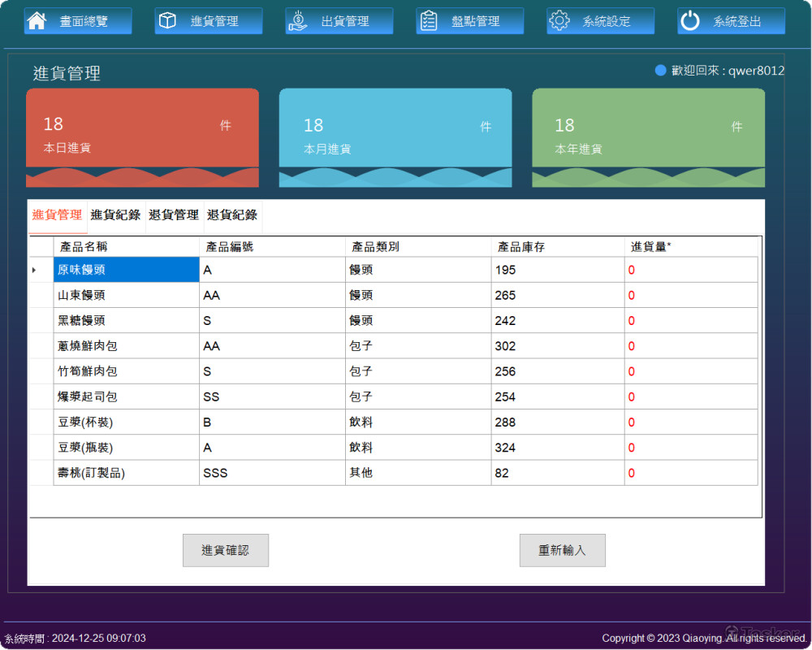Select the row arrow indicator beside 原味饅頭
This screenshot has height=650, width=812.
34,270
